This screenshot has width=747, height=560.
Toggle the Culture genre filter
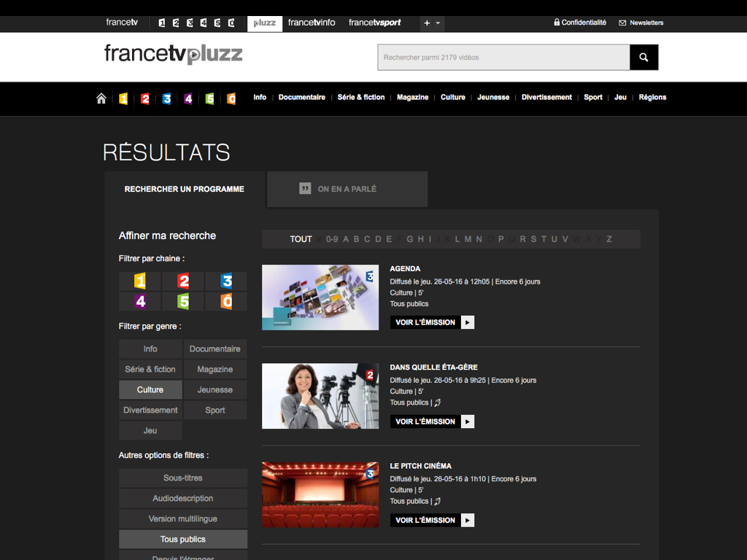pos(150,389)
